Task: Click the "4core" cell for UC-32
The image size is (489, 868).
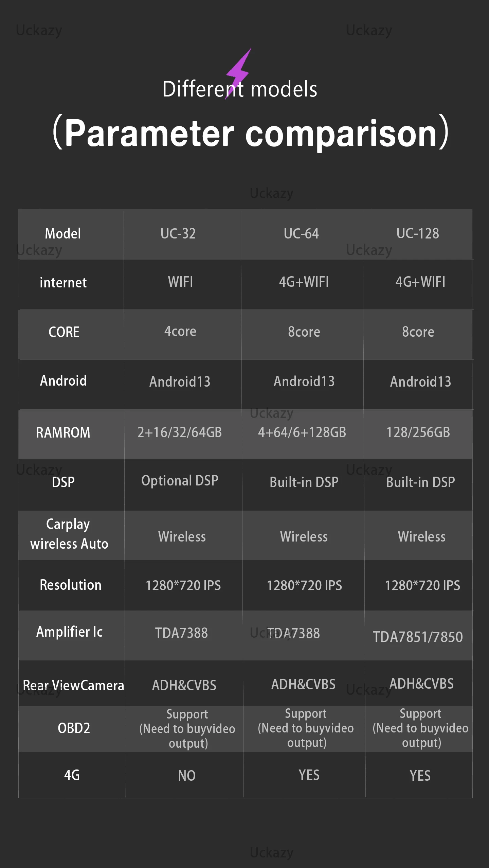Action: pos(180,331)
